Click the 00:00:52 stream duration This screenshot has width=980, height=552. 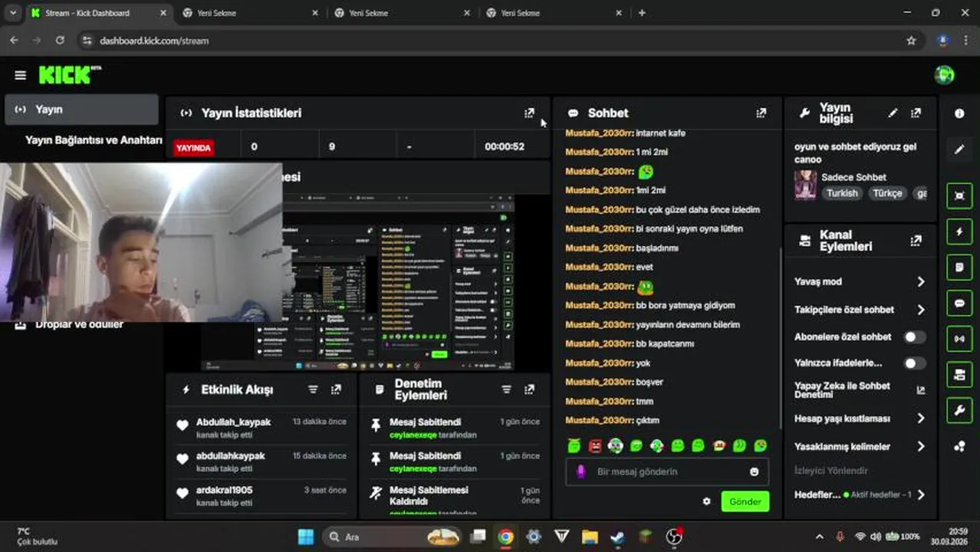click(x=505, y=146)
